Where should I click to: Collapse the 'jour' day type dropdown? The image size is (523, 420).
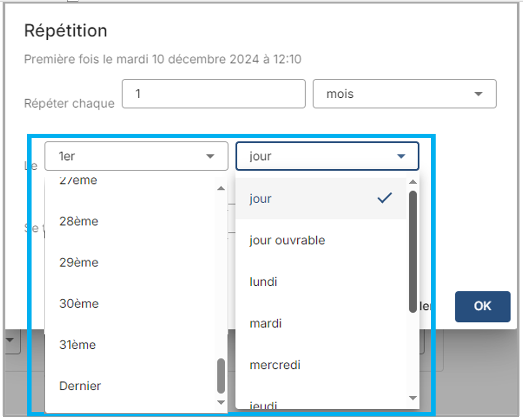[x=327, y=156]
